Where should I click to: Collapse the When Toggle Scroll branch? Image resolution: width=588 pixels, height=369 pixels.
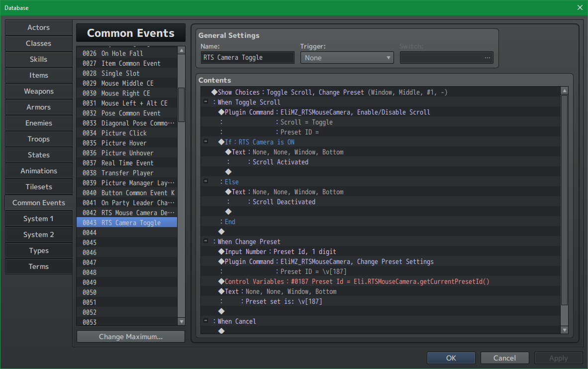205,102
